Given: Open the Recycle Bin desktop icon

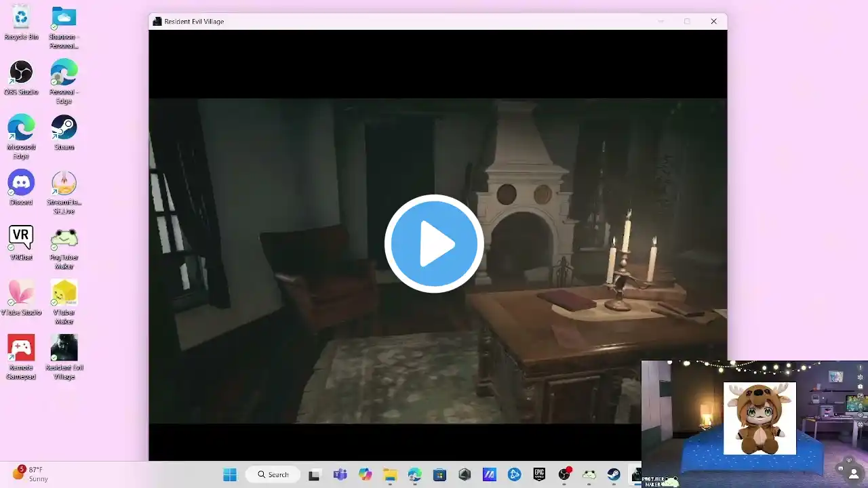Looking at the screenshot, I should click(21, 22).
